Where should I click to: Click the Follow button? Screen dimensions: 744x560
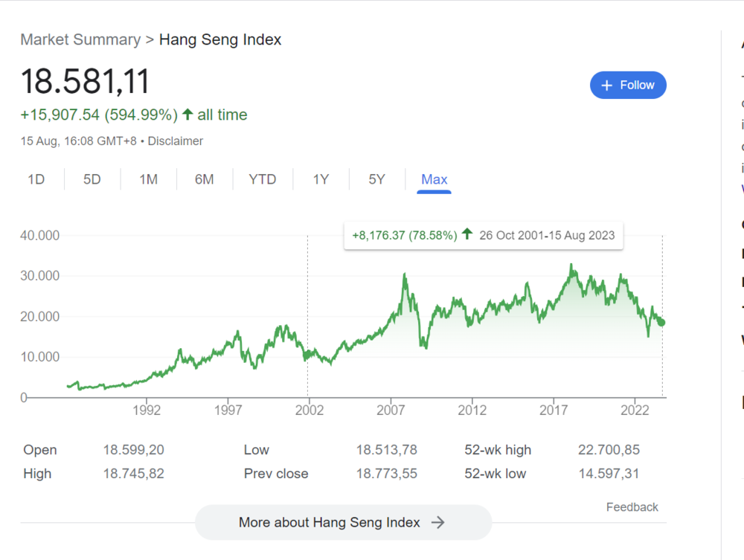point(628,86)
